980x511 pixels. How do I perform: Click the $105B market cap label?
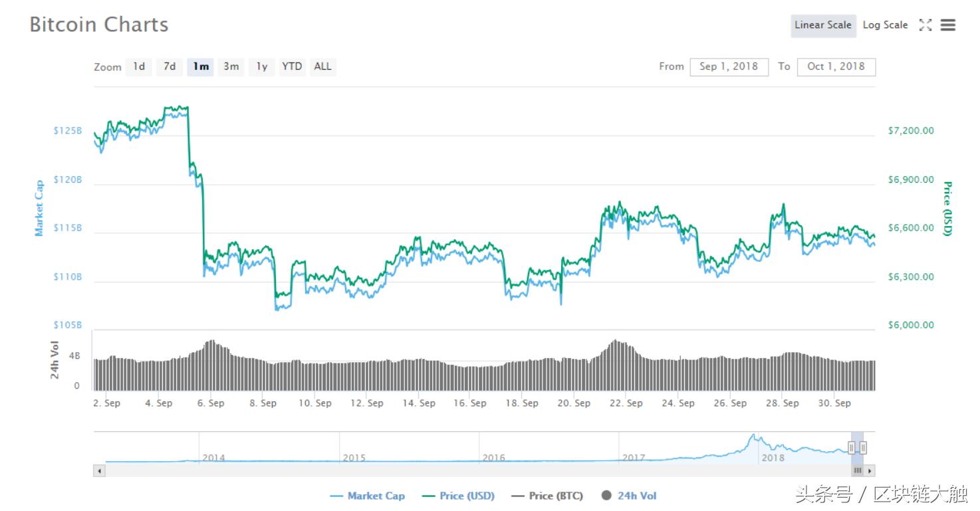tap(68, 326)
